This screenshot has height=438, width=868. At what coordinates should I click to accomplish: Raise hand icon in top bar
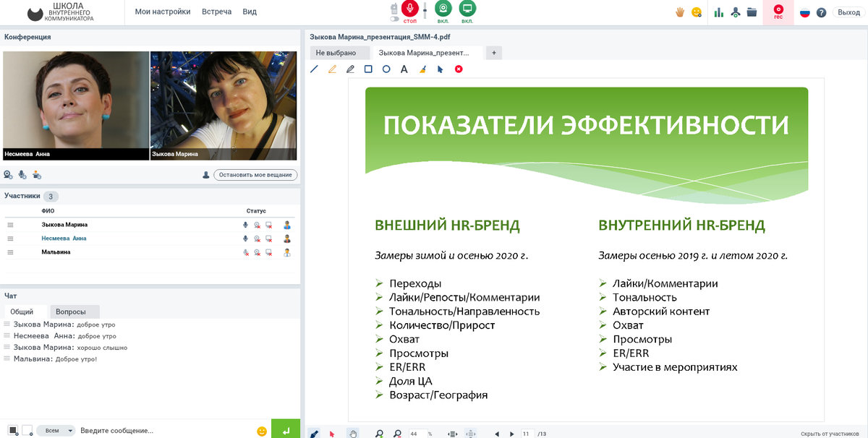tap(680, 12)
